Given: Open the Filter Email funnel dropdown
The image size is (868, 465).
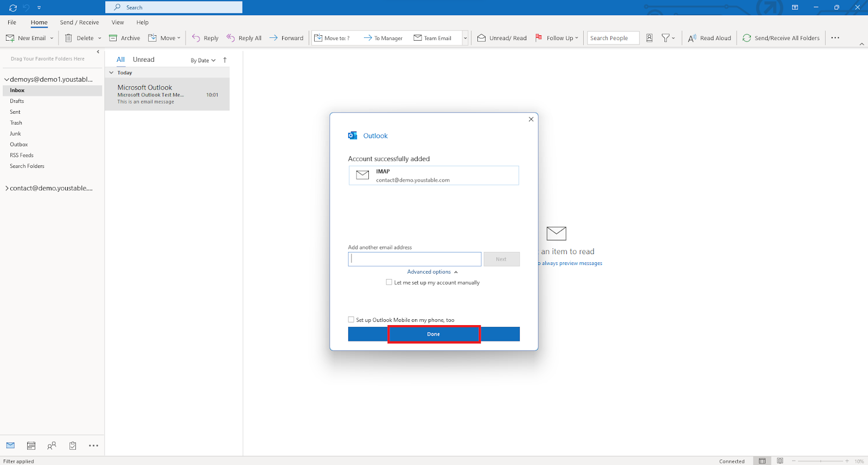Looking at the screenshot, I should [668, 38].
